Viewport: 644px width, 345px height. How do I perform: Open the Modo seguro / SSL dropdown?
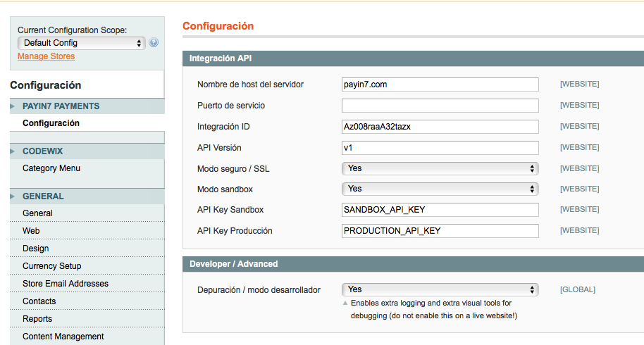point(440,169)
